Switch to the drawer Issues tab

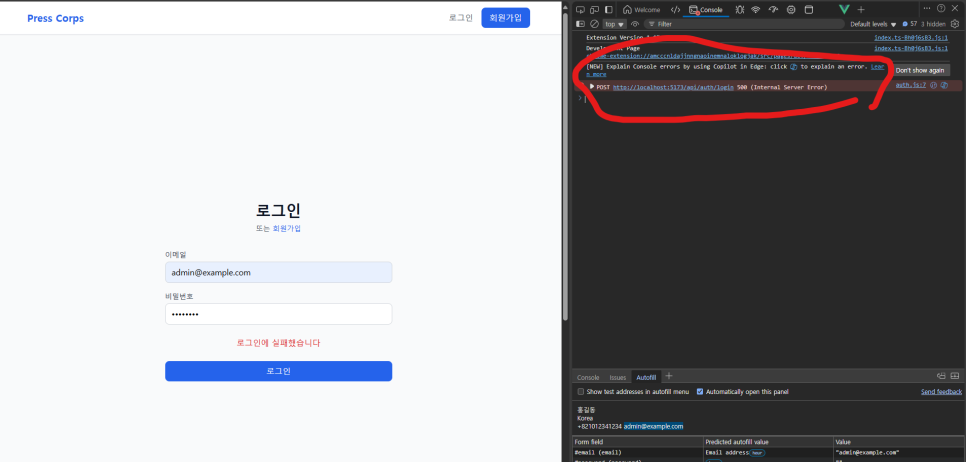(618, 378)
